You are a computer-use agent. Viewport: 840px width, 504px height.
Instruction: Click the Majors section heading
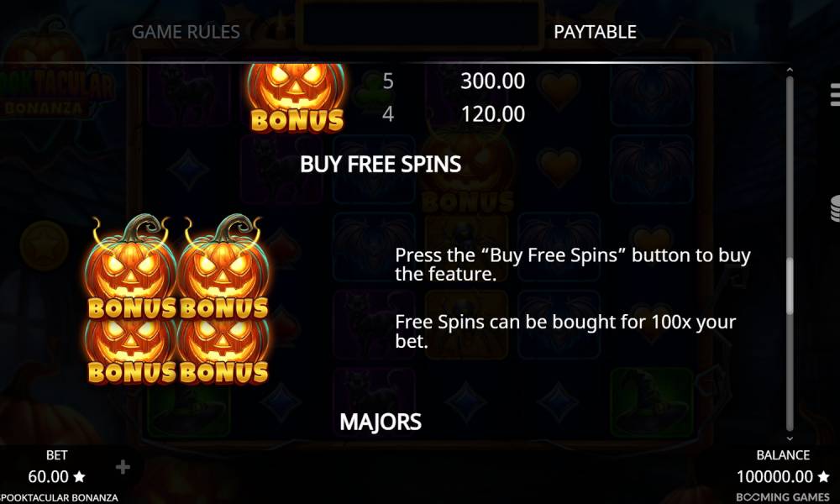tap(381, 422)
